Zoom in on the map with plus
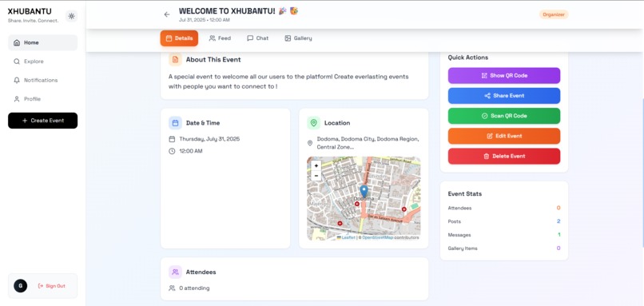 [x=316, y=166]
